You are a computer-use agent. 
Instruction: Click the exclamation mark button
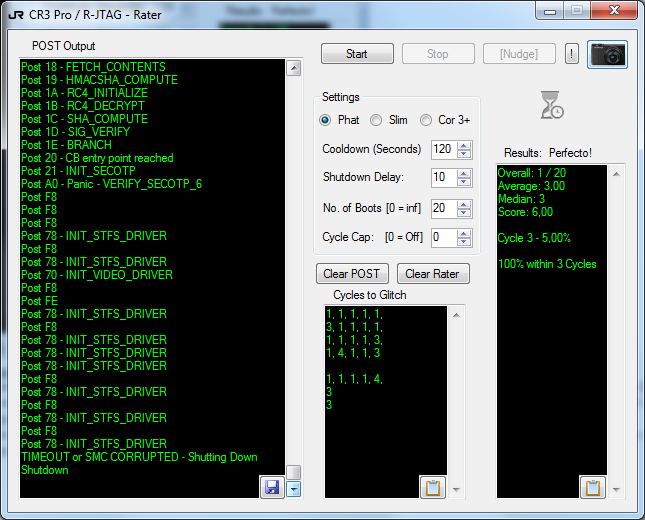(571, 54)
